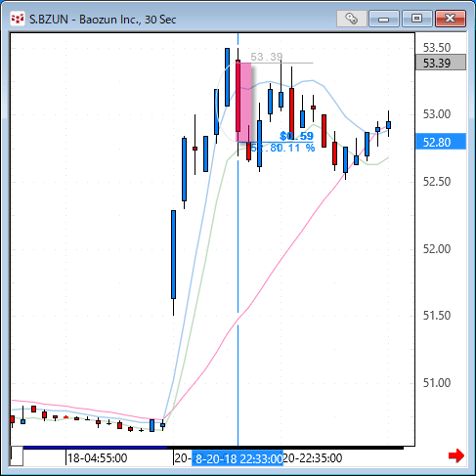Click the 53.50 price scale value
The image size is (476, 476).
click(437, 48)
